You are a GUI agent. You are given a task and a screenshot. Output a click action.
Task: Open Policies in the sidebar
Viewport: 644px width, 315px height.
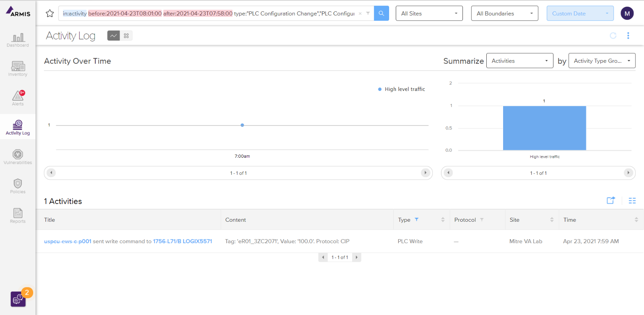18,186
